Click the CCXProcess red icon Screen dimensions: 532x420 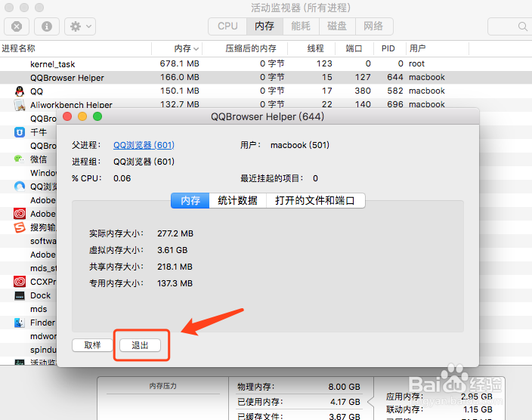pyautogui.click(x=20, y=282)
